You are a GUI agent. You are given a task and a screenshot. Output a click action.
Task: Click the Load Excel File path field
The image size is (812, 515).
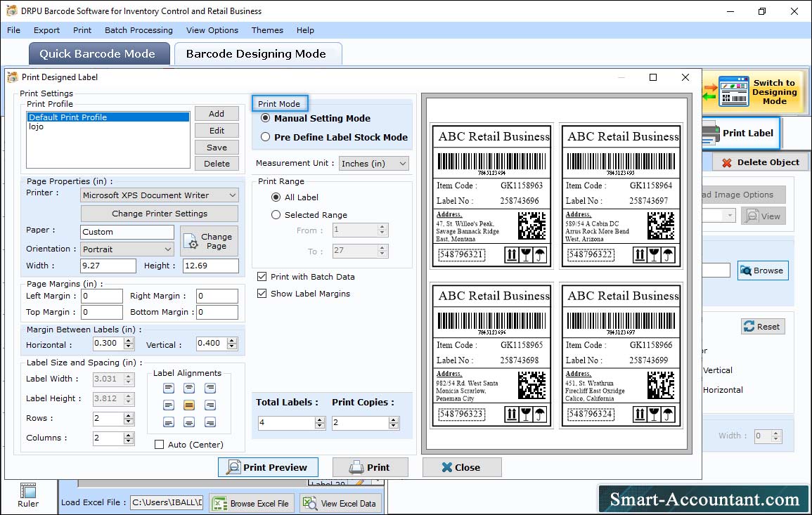167,502
